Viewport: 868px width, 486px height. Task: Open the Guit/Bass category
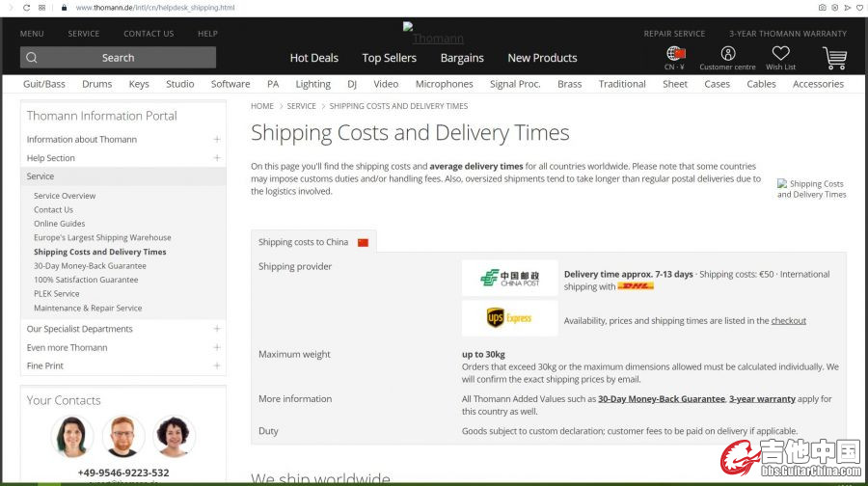pos(44,84)
